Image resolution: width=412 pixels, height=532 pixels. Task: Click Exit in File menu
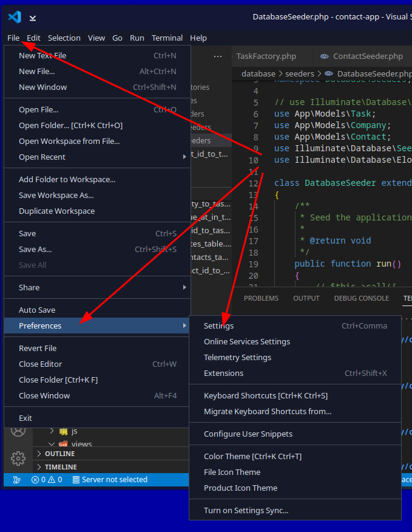coord(96,418)
